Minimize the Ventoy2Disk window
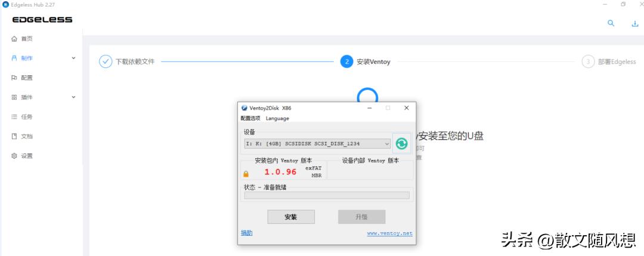 pos(370,108)
